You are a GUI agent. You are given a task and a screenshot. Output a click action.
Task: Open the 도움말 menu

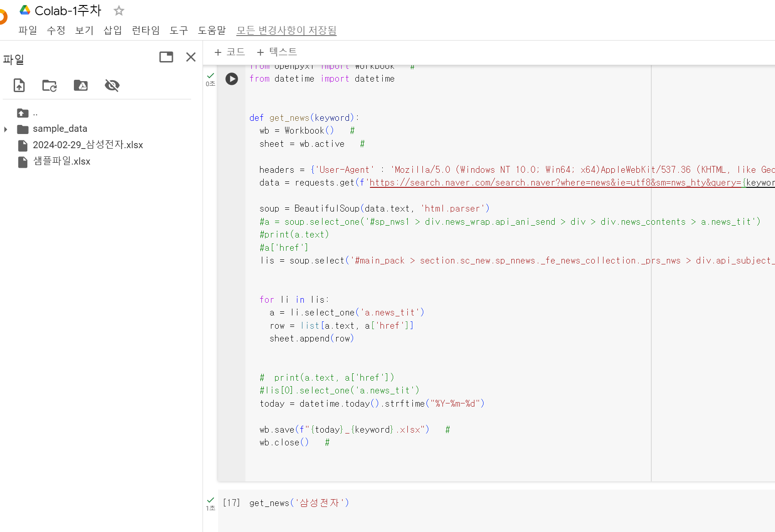pyautogui.click(x=212, y=31)
